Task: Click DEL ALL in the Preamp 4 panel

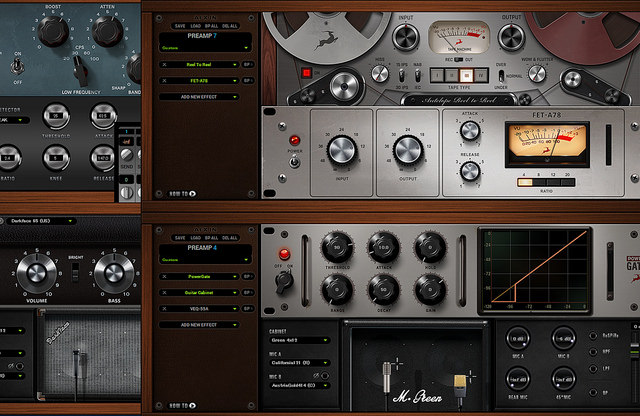Action: click(x=230, y=238)
